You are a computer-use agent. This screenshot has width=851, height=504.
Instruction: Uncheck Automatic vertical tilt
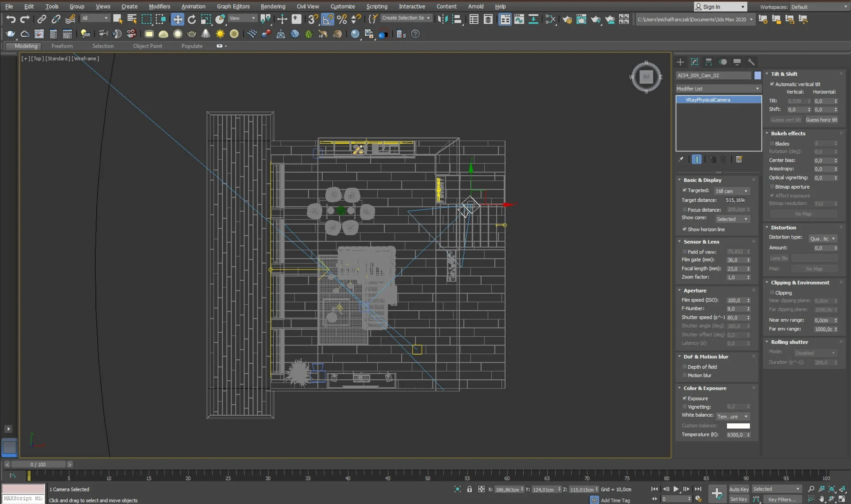[772, 84]
